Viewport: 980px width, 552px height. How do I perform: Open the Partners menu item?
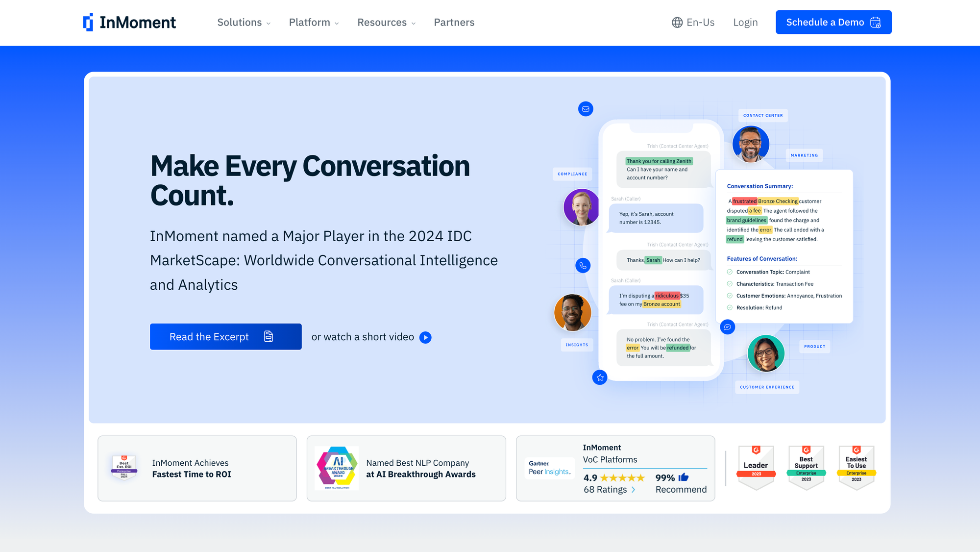454,23
